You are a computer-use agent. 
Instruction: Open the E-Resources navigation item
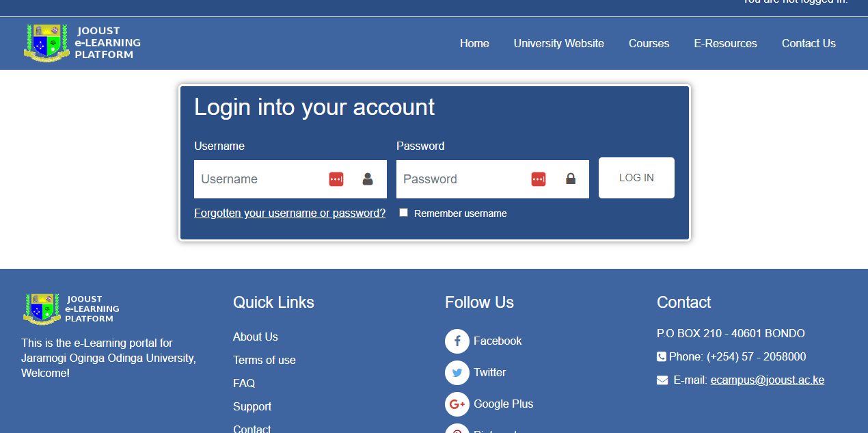(725, 43)
